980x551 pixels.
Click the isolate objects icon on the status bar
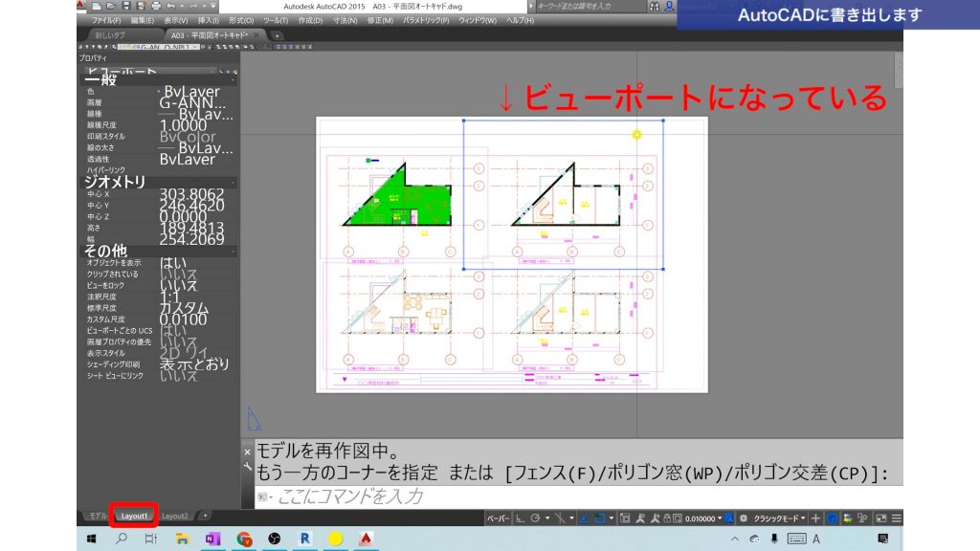[x=863, y=517]
